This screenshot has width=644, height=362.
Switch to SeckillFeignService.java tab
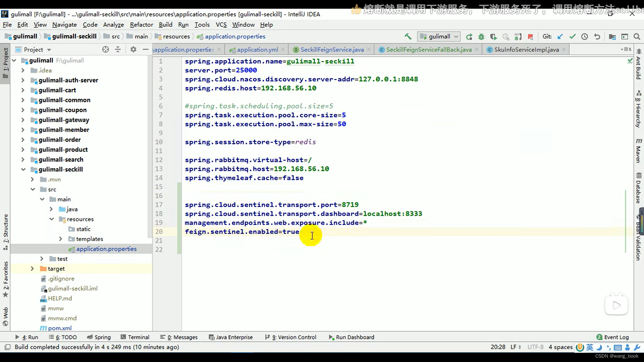coord(332,50)
